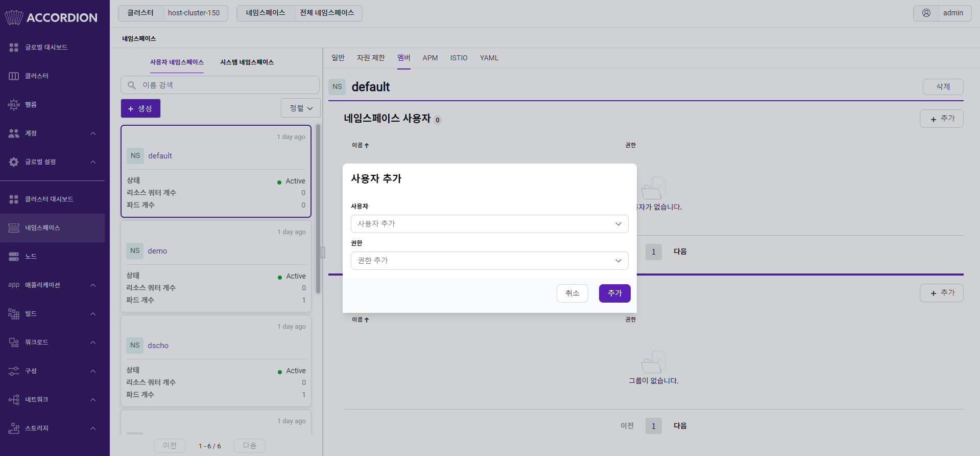Click the node server icon
This screenshot has height=456, width=980.
[14, 256]
